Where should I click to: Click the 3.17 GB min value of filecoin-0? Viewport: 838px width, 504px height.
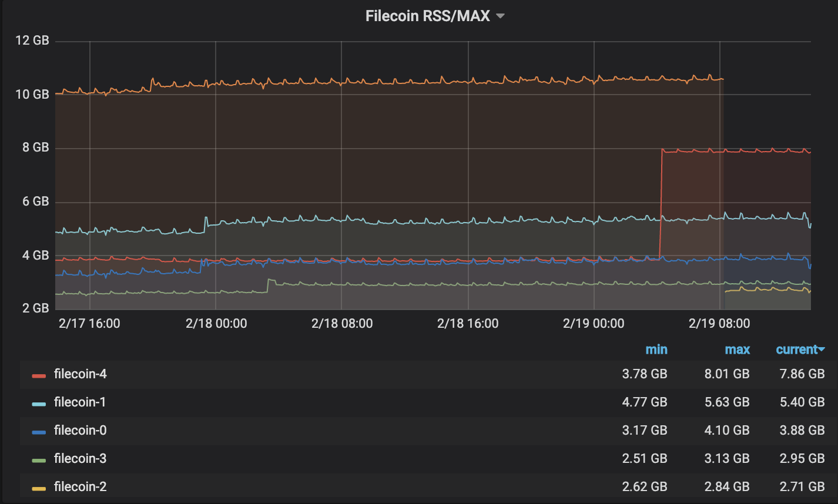click(x=645, y=431)
